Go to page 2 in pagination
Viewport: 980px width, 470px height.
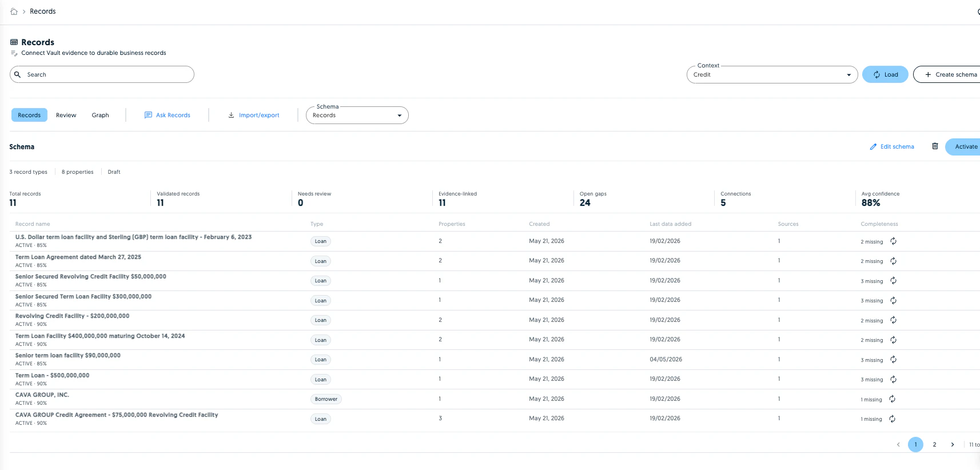point(934,444)
